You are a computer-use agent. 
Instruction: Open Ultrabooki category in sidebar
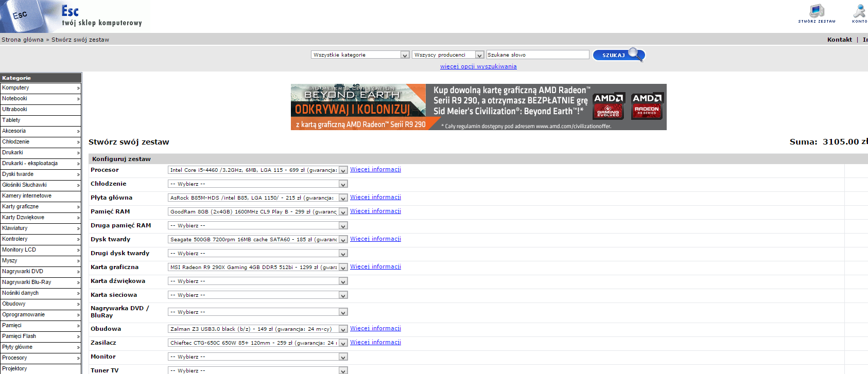pos(41,110)
